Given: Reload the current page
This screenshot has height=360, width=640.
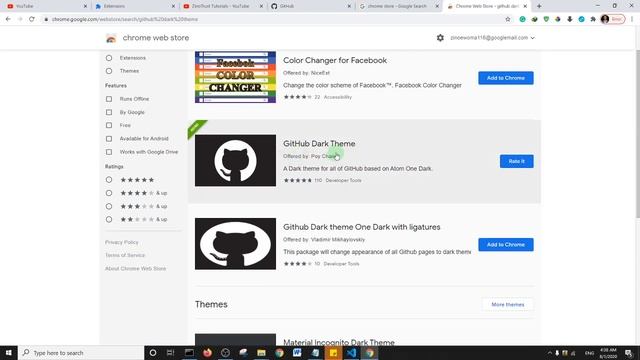Looking at the screenshot, I should pyautogui.click(x=31, y=19).
